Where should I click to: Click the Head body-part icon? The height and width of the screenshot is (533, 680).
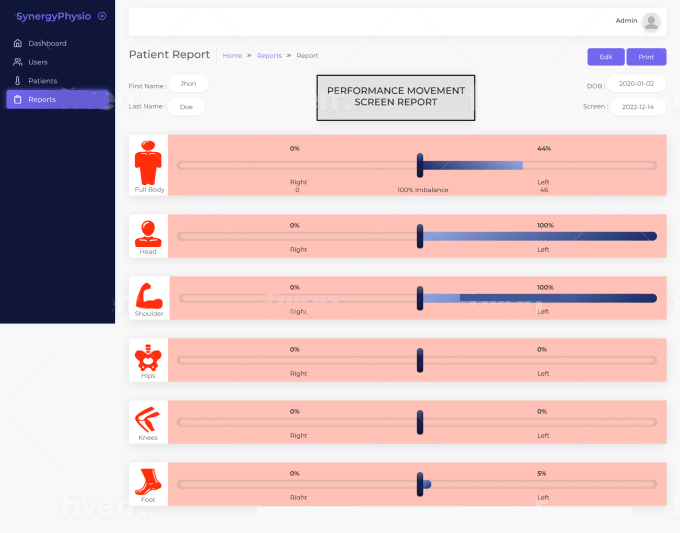pyautogui.click(x=148, y=232)
